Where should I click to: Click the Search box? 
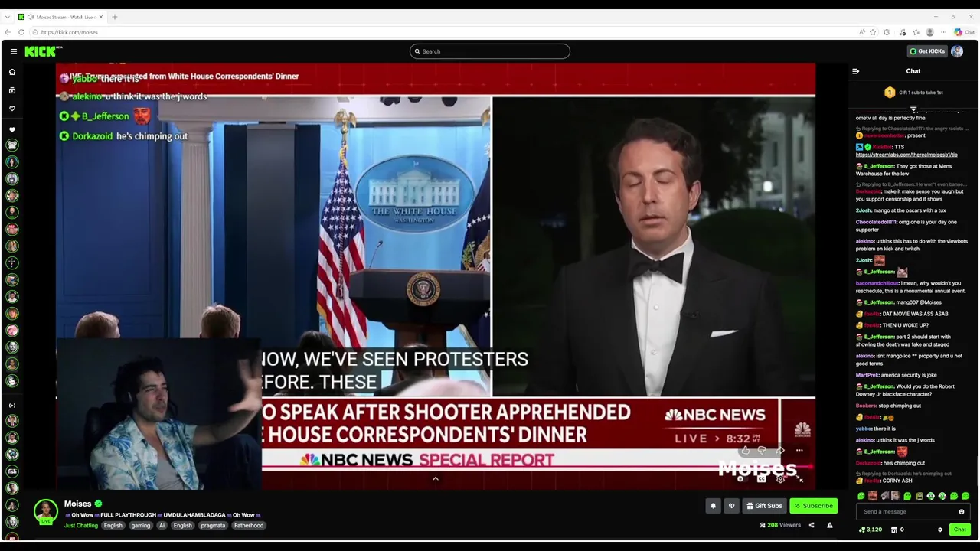(x=490, y=51)
